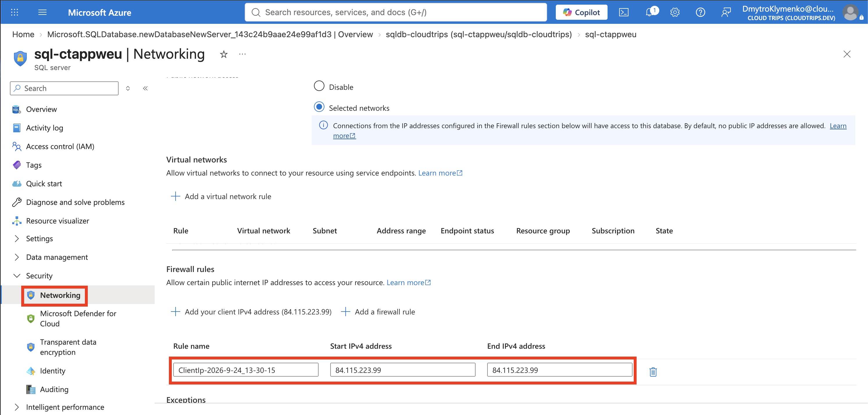Open the newDatabaseNewServer Overview breadcrumb
The width and height of the screenshot is (868, 415).
click(x=210, y=34)
